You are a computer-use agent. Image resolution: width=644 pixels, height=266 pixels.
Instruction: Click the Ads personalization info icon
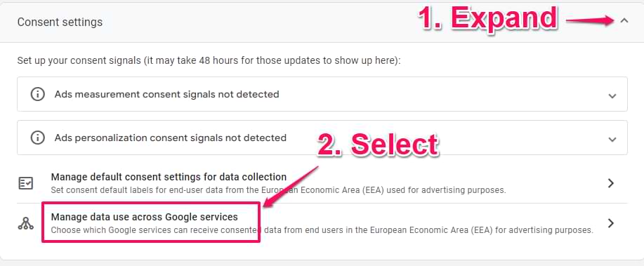point(38,138)
